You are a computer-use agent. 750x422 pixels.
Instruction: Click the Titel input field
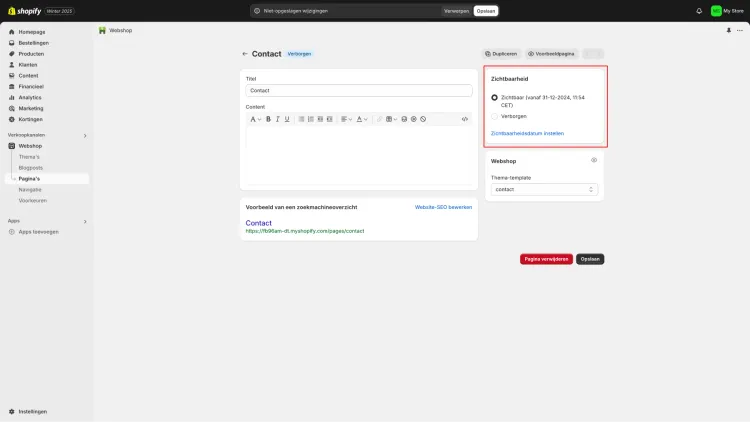(x=359, y=90)
